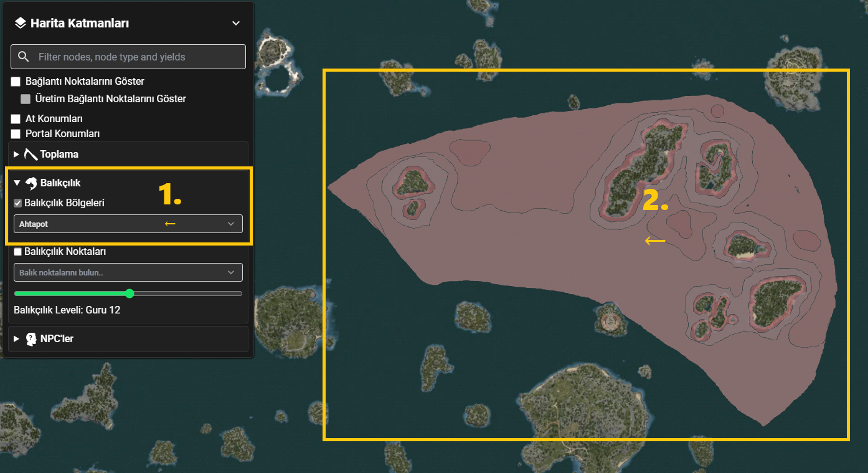Enable Balıkçılık Noktaları checkbox

18,252
